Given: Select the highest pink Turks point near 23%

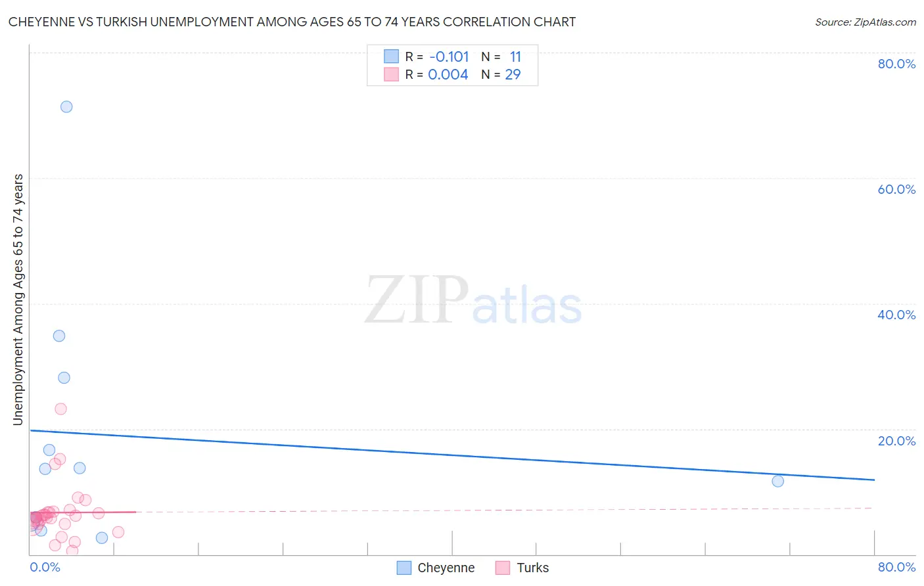Looking at the screenshot, I should pos(60,409).
